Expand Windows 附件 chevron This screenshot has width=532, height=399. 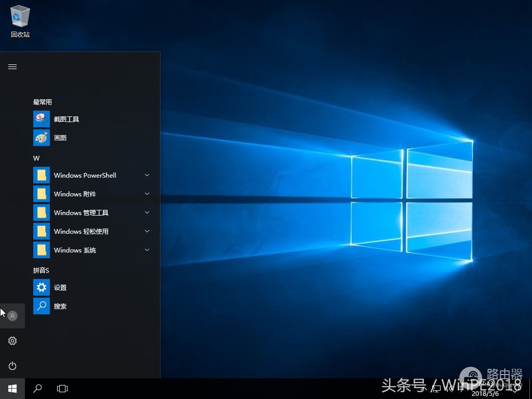pos(147,194)
